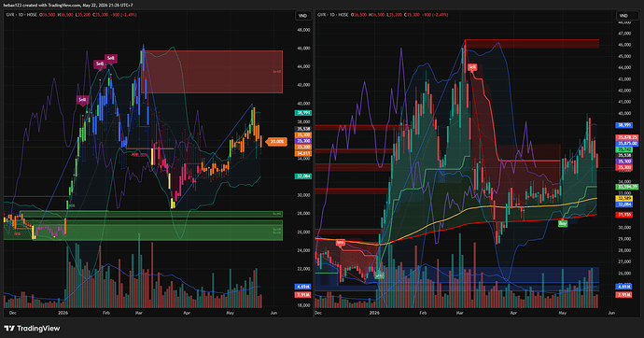Screen dimensions: 644x338
Task: Click the Apr label on right chart time axis
Action: [513, 313]
